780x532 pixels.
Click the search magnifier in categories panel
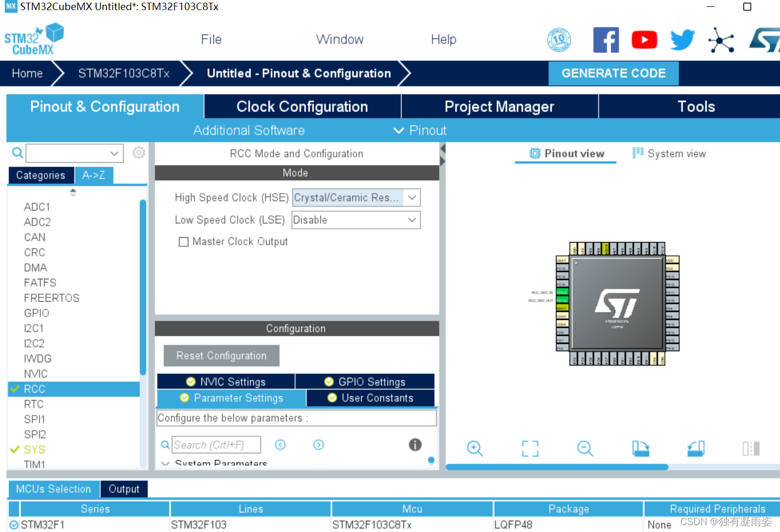tap(18, 153)
